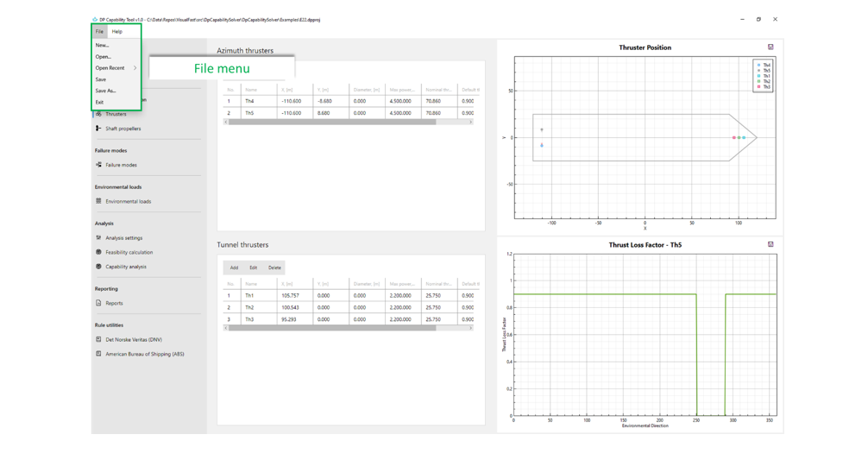
Task: Open the Analysis settings page label
Action: pyautogui.click(x=124, y=238)
